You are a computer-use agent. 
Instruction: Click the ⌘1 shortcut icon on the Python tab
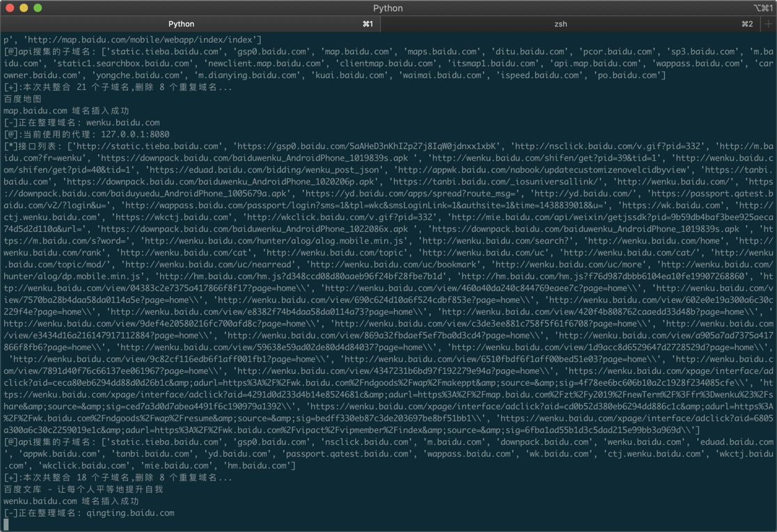367,23
